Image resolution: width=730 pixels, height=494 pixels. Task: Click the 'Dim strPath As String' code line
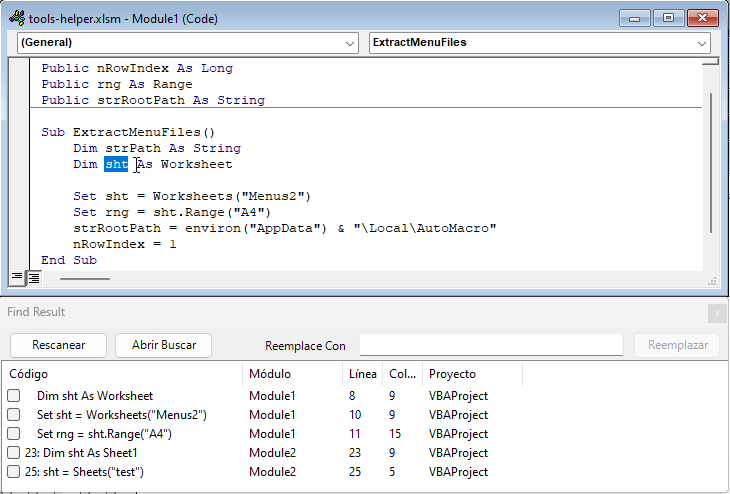click(x=157, y=148)
